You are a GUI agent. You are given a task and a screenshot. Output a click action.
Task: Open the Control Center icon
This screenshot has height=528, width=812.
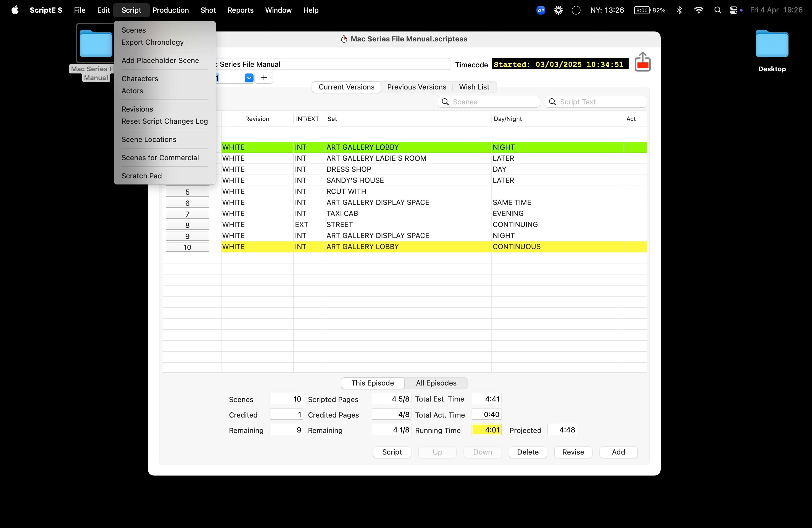734,10
